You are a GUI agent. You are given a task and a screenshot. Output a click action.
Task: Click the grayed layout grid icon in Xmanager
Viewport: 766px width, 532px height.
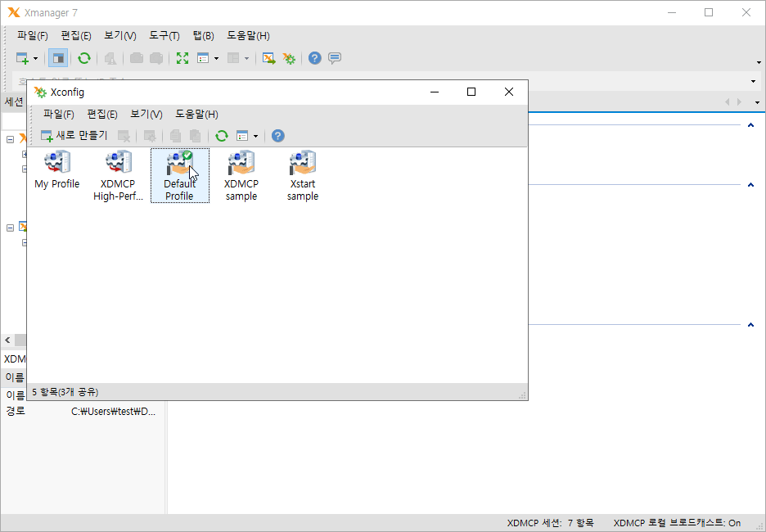click(233, 59)
